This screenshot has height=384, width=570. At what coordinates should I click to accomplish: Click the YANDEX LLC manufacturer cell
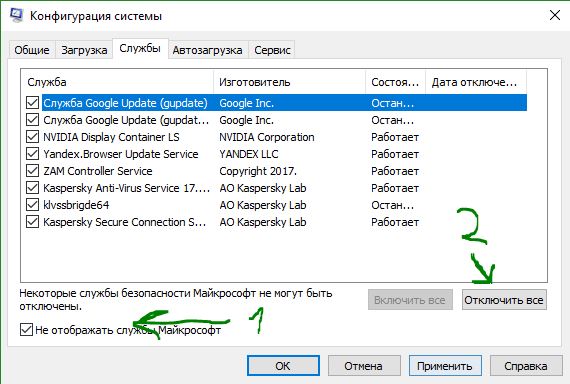point(249,154)
